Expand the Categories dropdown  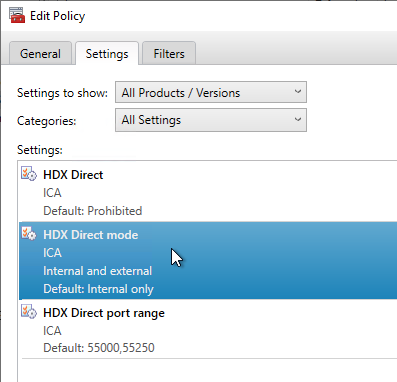pyautogui.click(x=211, y=120)
